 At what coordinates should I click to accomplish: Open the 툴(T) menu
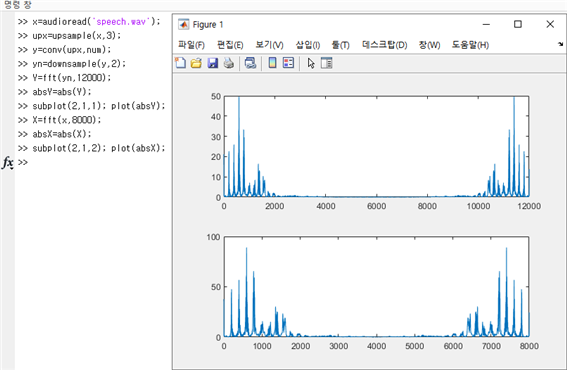coord(341,45)
